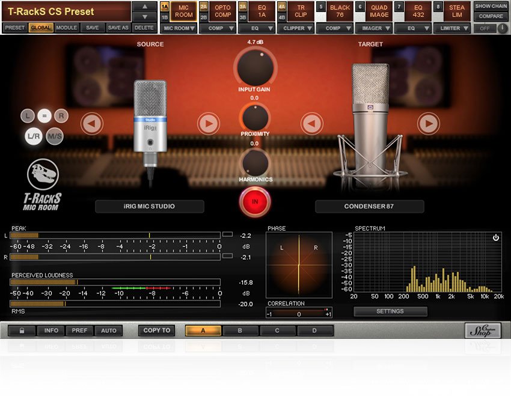This screenshot has height=420, width=511.
Task: Open the CLIPPER module dropdown
Action: coord(296,28)
